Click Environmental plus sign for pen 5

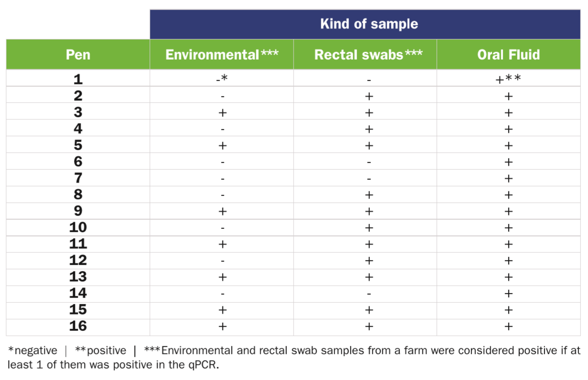pos(222,145)
